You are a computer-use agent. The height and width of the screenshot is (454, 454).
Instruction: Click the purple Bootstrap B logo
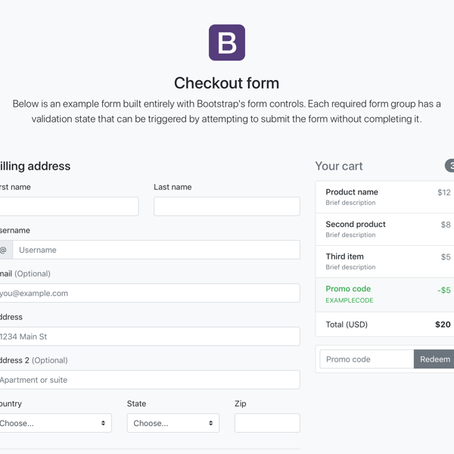(227, 42)
